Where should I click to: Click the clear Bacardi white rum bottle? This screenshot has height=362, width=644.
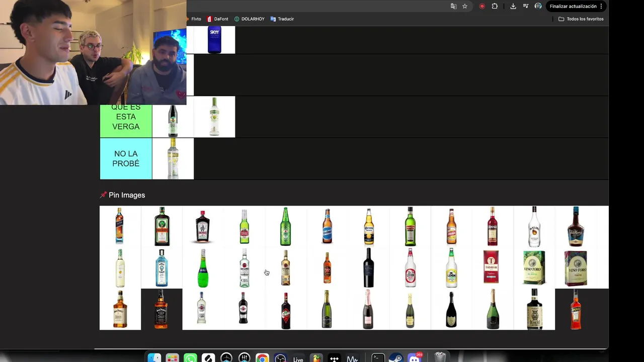click(245, 268)
